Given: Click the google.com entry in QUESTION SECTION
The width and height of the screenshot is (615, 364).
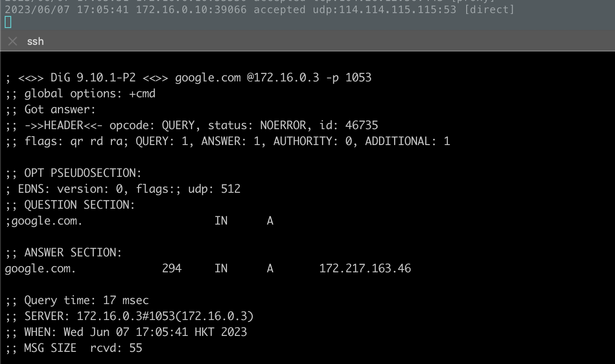Looking at the screenshot, I should [x=44, y=220].
